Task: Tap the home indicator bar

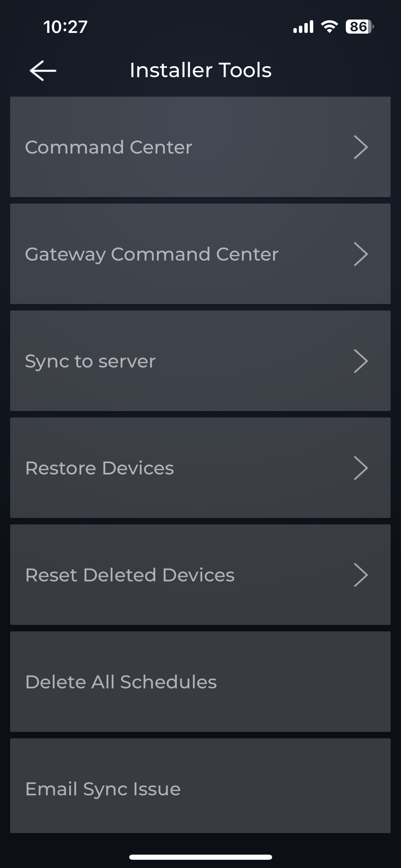Action: tap(200, 857)
